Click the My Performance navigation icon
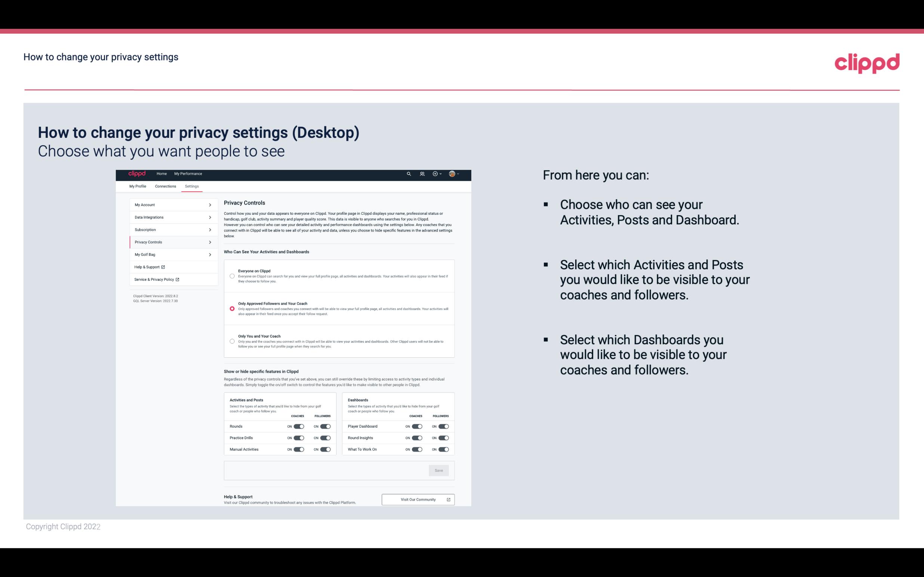 point(188,174)
